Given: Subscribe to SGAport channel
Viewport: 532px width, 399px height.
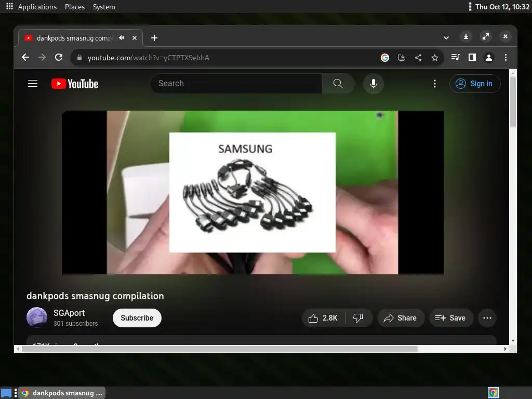Looking at the screenshot, I should point(137,318).
